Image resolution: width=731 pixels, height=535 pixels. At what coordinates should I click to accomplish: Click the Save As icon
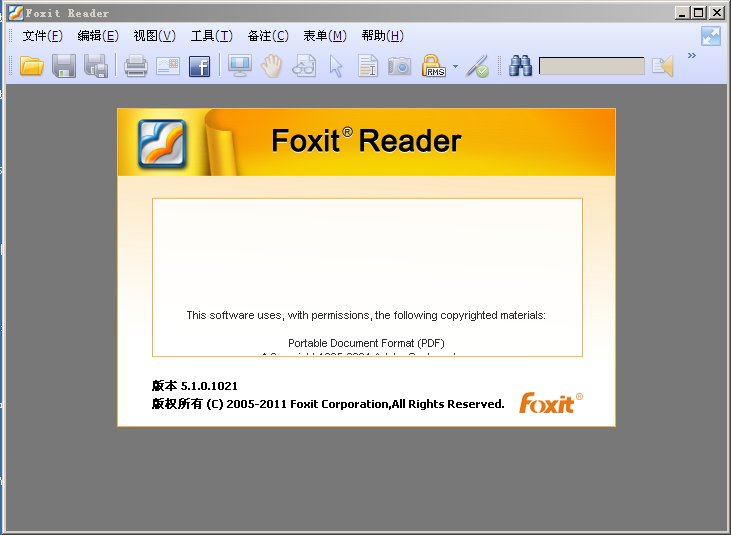pyautogui.click(x=96, y=66)
